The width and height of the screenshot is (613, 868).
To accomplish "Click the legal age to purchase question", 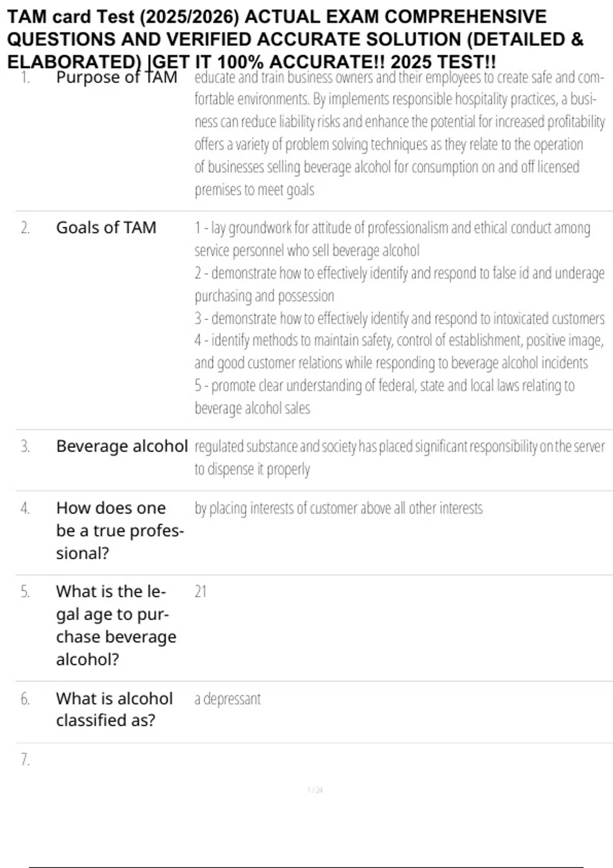I will coord(116,625).
